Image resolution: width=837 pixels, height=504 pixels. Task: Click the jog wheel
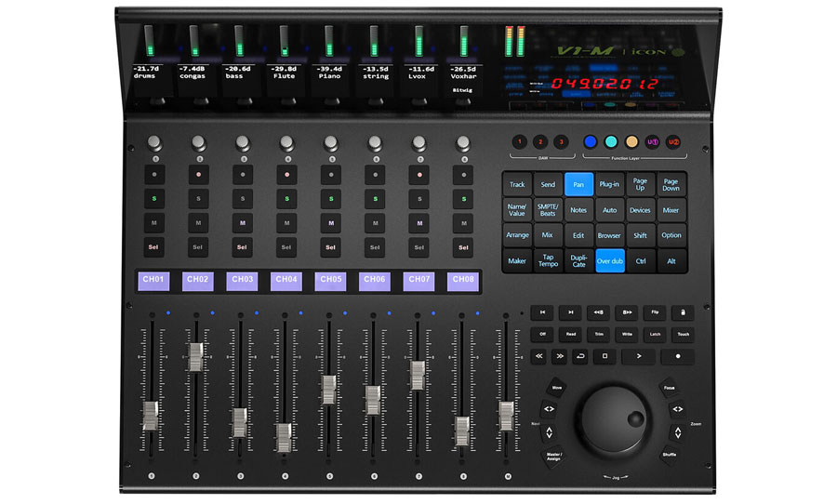pos(613,420)
